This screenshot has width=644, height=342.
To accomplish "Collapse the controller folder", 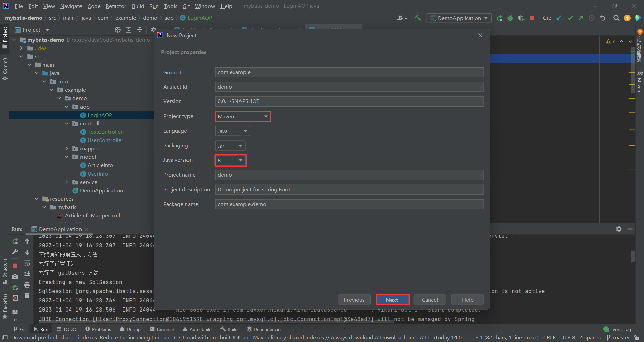I will tap(67, 123).
